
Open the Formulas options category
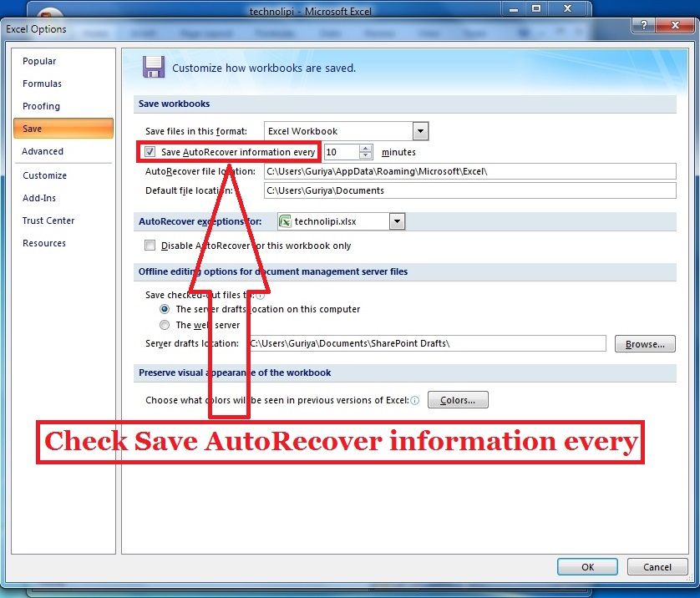[42, 84]
